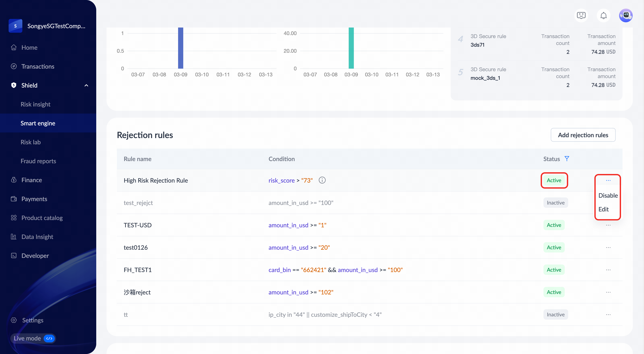Click the Status filter funnel icon
This screenshot has width=644, height=354.
(x=567, y=159)
